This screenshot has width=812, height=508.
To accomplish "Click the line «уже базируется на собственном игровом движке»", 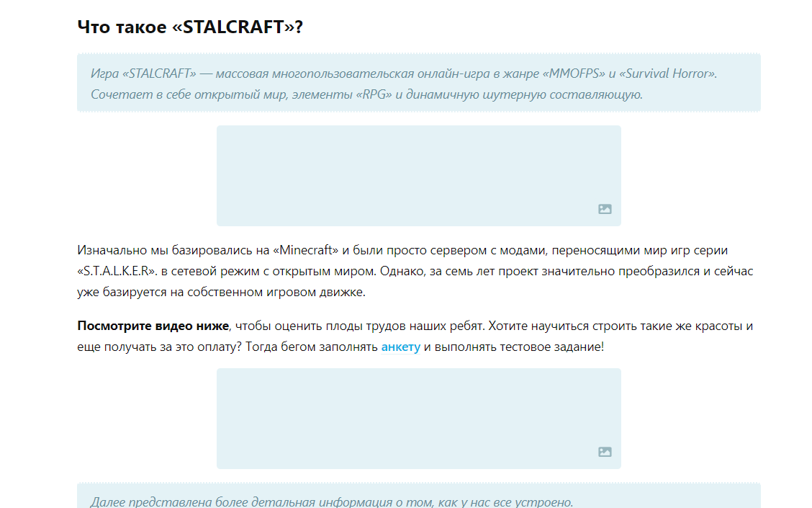I will (221, 293).
